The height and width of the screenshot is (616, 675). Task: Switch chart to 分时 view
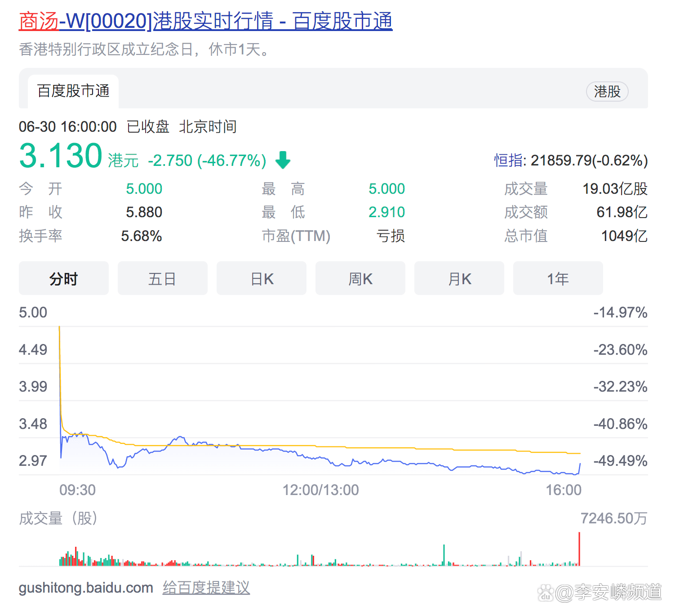(64, 278)
